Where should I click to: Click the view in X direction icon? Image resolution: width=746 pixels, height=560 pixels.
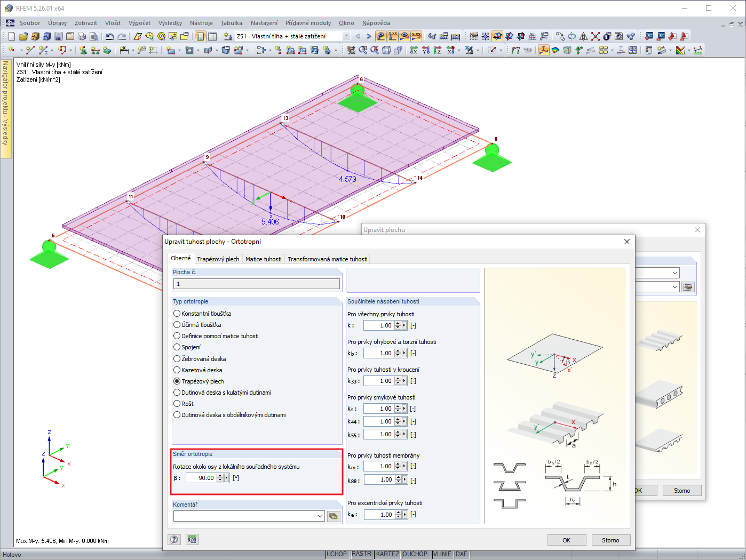point(414,50)
